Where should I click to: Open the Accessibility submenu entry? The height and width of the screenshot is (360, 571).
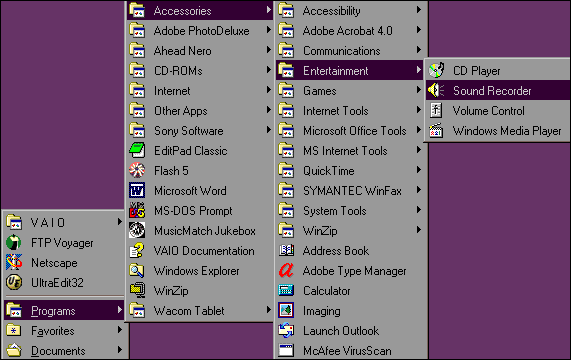350,10
